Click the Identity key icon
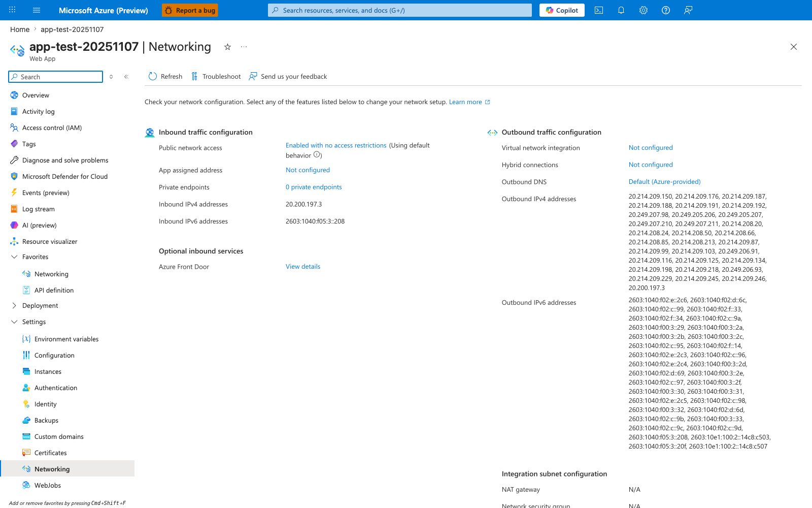 pyautogui.click(x=26, y=404)
